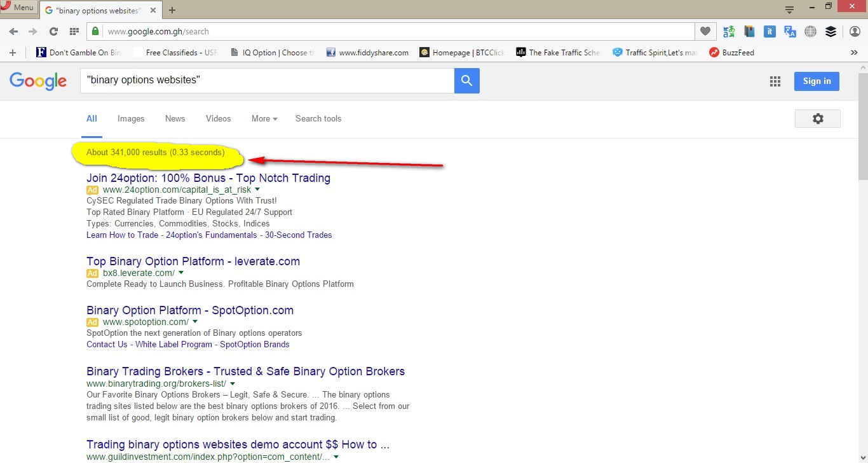
Task: Open a new tab with the plus button
Action: (172, 10)
